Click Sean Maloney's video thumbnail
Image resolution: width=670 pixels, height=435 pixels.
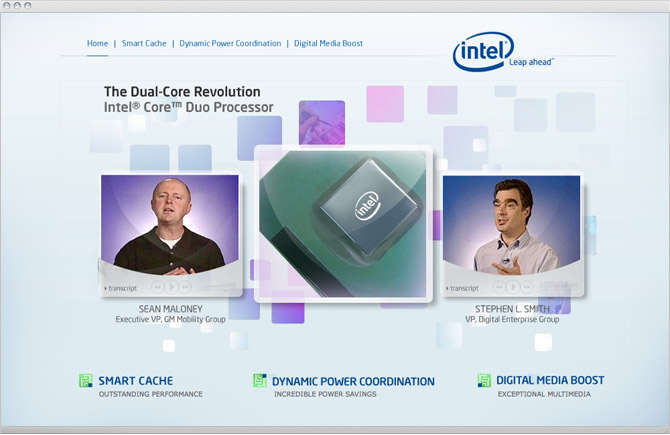(170, 225)
